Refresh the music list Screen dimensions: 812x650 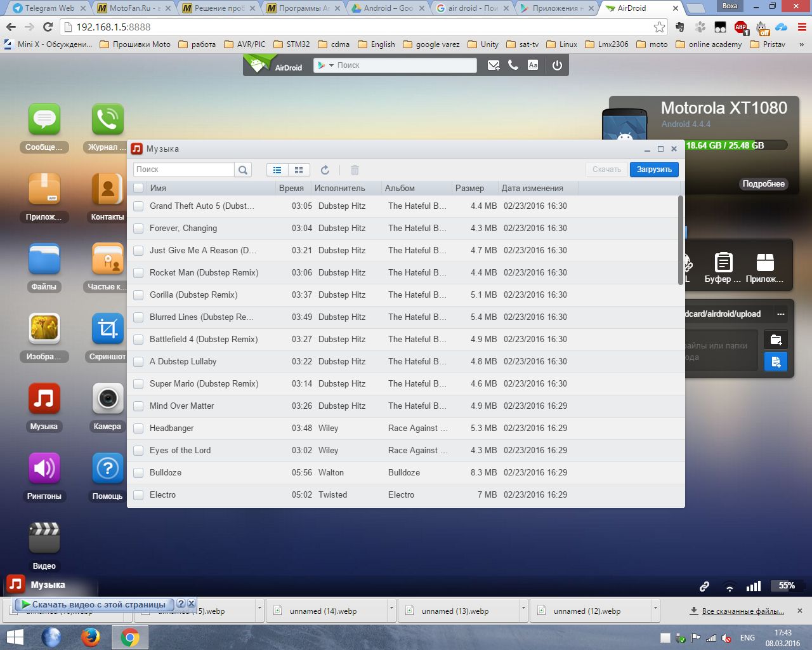[325, 169]
